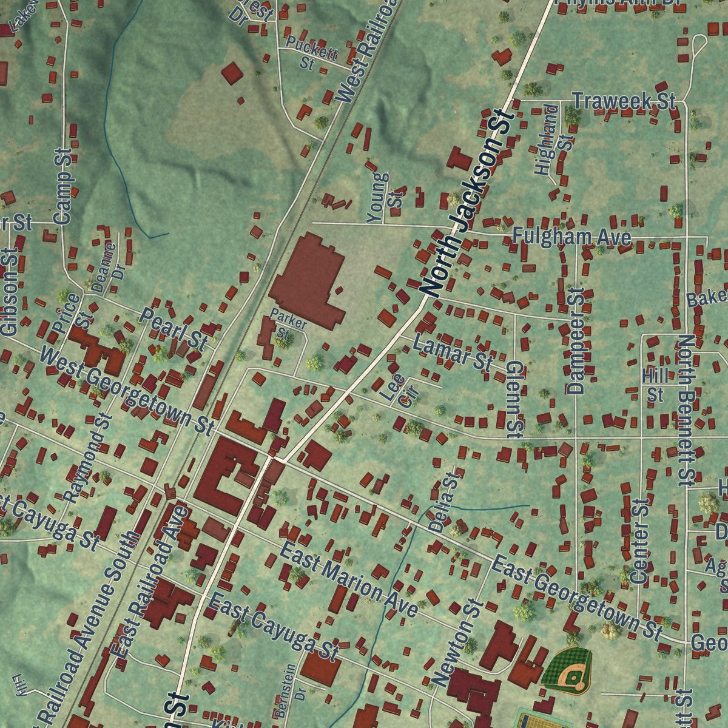
Task: Click the Puckett St label
Action: (x=312, y=53)
